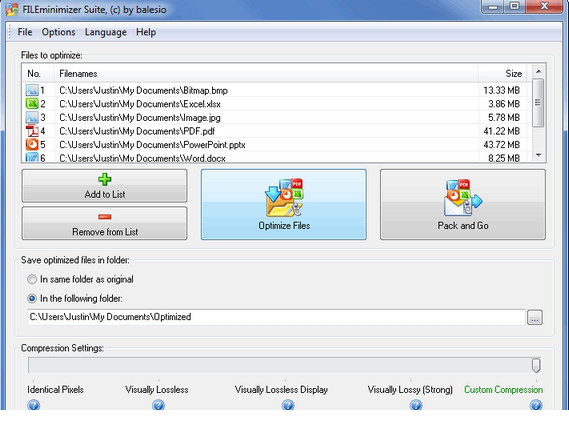Click the output folder path field
The width and height of the screenshot is (569, 426).
coord(276,317)
